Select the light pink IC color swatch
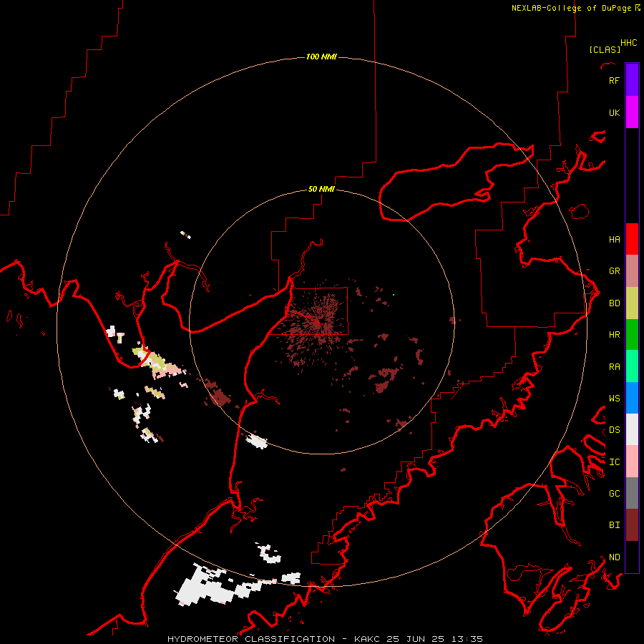 (x=632, y=462)
